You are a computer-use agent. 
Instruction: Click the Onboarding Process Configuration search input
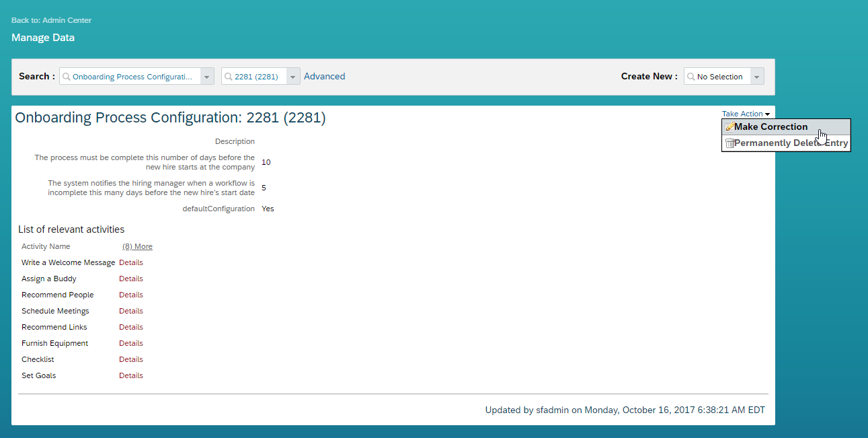coord(136,77)
